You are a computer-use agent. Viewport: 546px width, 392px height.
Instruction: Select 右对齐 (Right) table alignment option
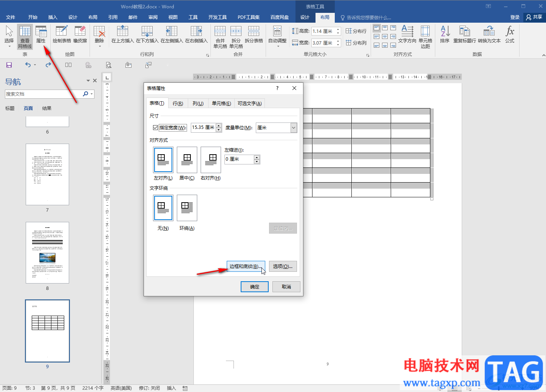211,160
